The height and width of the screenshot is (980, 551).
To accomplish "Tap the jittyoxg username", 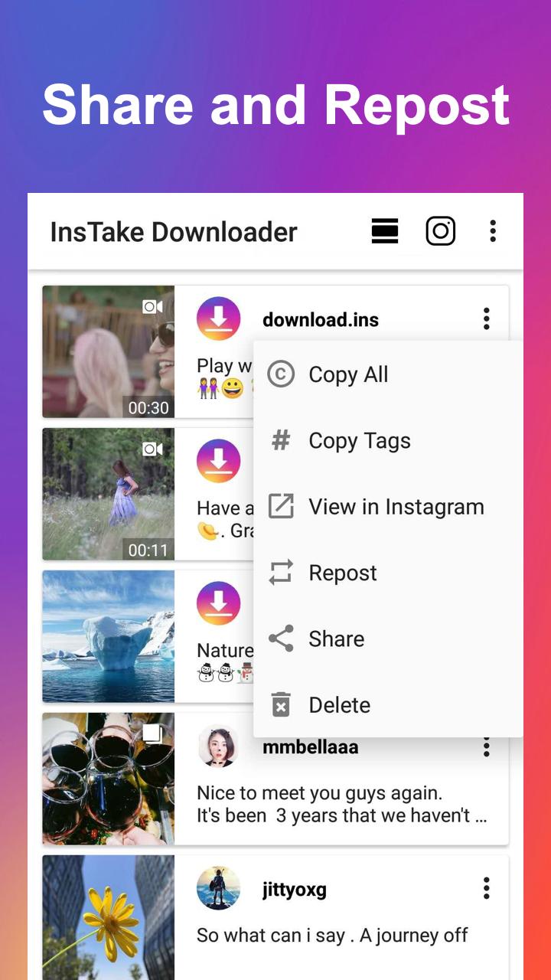I will (295, 890).
